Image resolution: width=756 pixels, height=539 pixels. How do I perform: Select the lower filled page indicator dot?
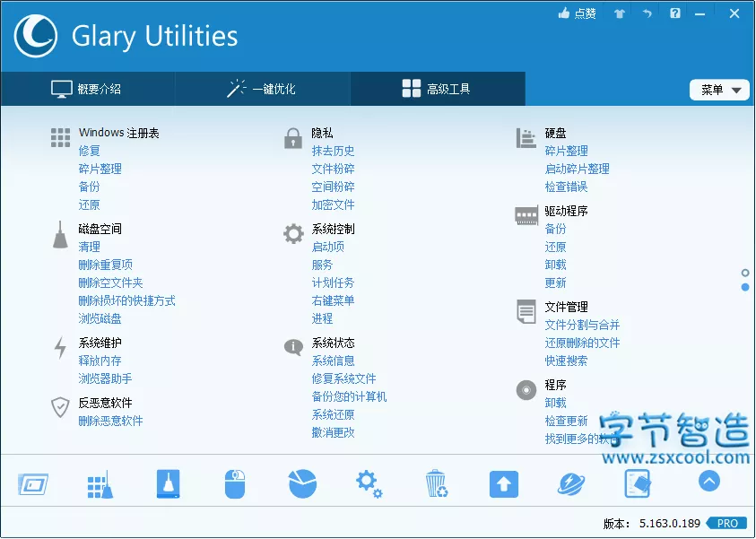[x=745, y=287]
